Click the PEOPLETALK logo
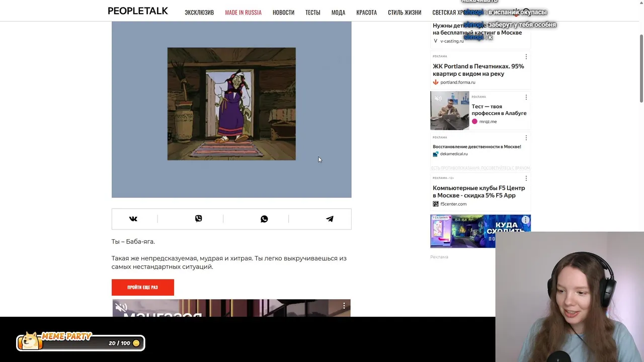Screen dimensions: 644x362 pyautogui.click(x=138, y=11)
